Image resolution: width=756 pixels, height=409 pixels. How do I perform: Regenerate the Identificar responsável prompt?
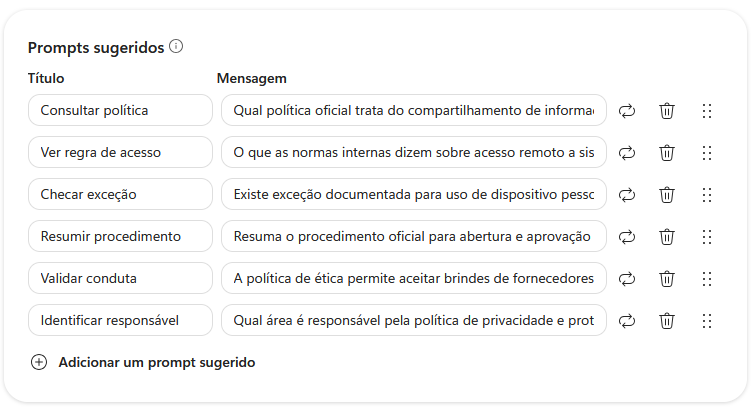pyautogui.click(x=627, y=321)
